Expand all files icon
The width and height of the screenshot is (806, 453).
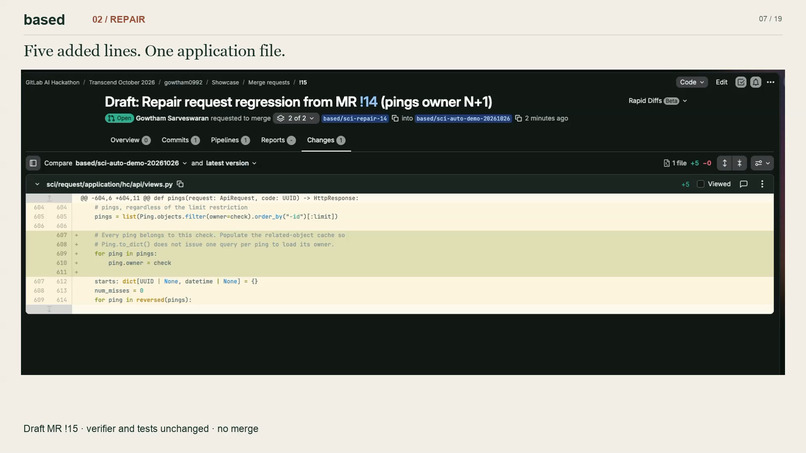(724, 163)
